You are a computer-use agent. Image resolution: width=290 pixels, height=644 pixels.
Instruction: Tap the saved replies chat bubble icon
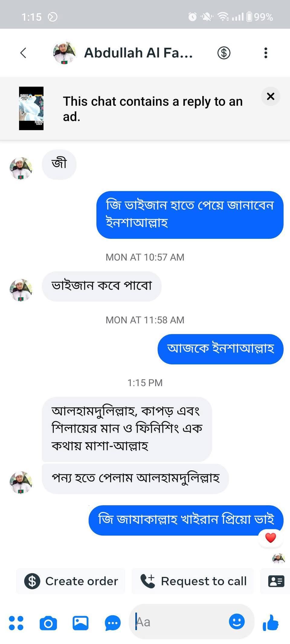pyautogui.click(x=113, y=623)
